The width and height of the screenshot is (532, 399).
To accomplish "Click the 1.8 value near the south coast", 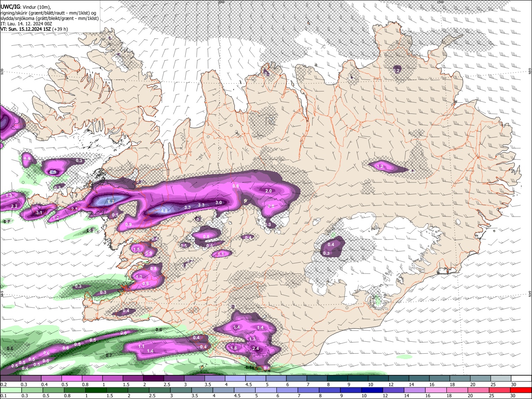I will click(234, 348).
